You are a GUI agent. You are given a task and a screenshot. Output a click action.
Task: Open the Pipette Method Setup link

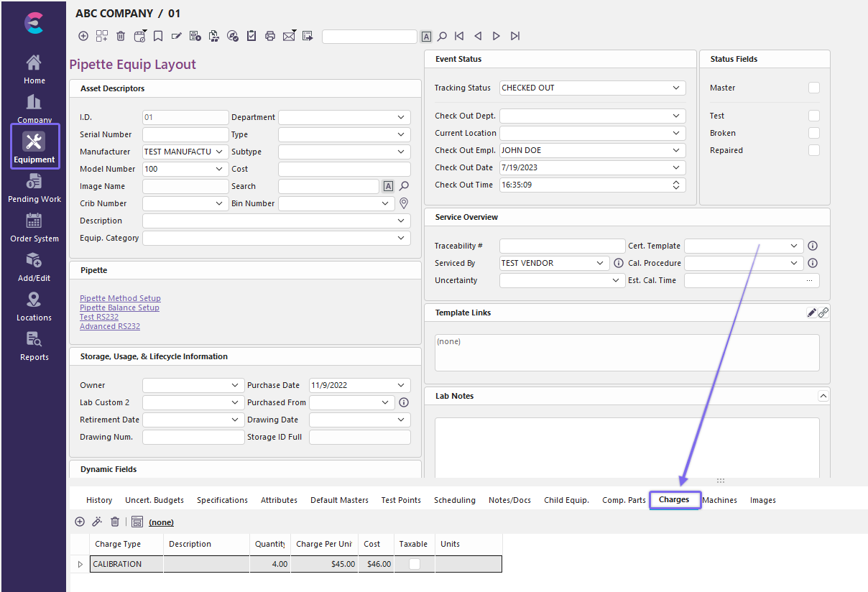[120, 298]
